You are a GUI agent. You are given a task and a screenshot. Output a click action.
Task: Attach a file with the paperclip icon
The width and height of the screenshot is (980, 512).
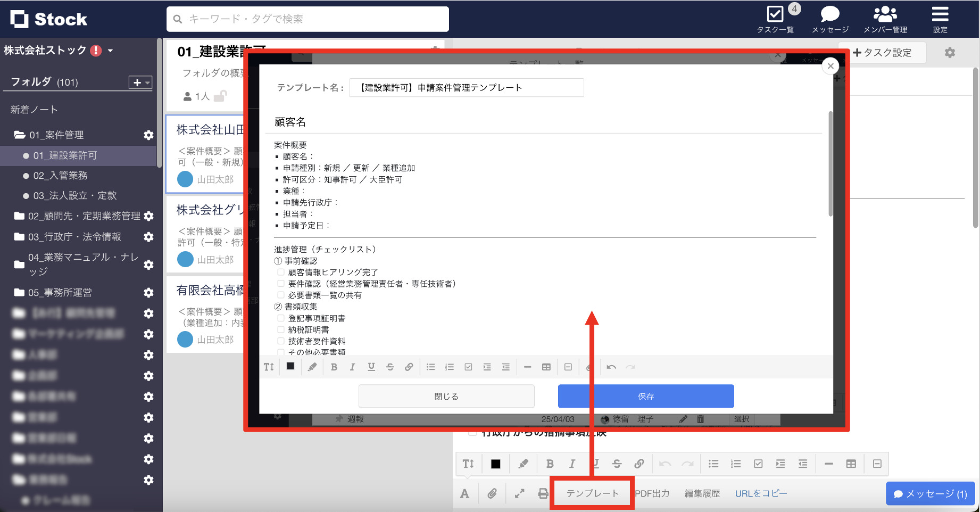(492, 493)
